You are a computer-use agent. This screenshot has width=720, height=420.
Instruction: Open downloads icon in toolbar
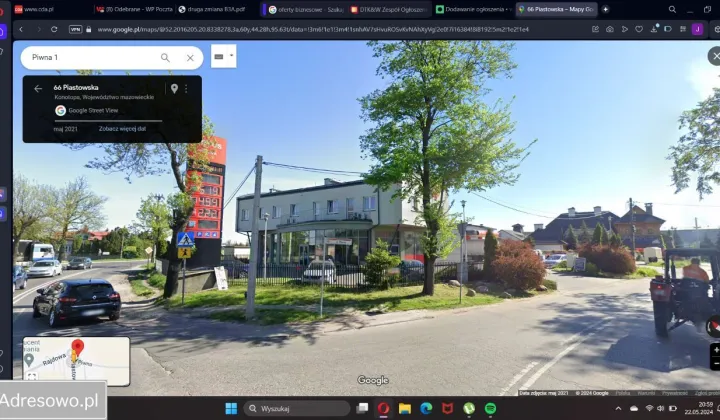[654, 29]
